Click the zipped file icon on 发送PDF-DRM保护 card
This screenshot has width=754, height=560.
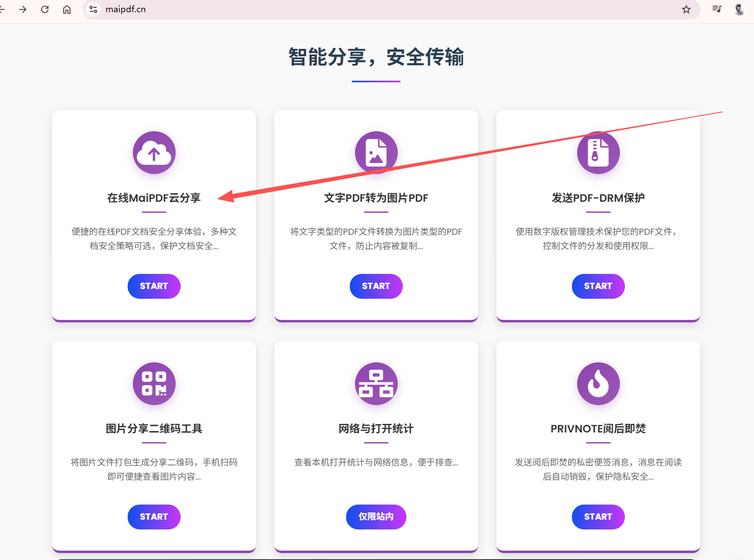pyautogui.click(x=598, y=153)
